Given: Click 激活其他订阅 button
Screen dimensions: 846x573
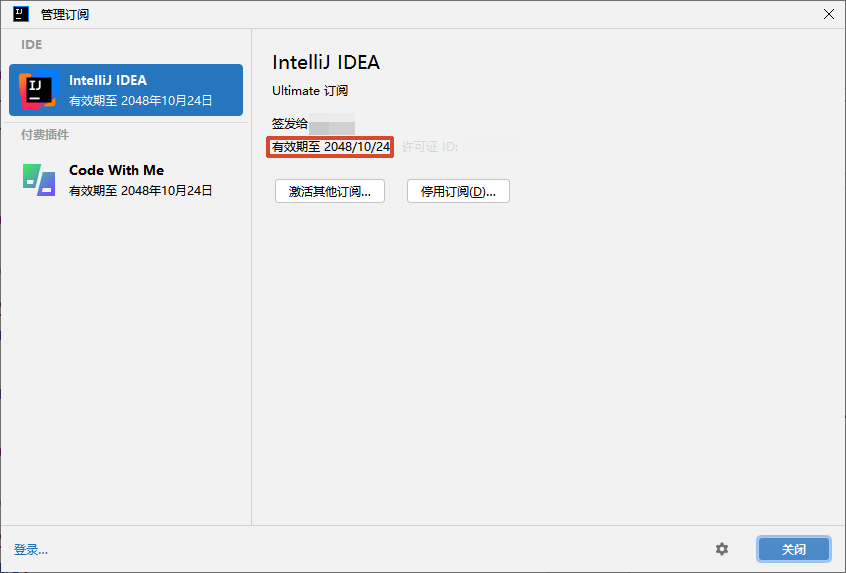Looking at the screenshot, I should (x=330, y=191).
